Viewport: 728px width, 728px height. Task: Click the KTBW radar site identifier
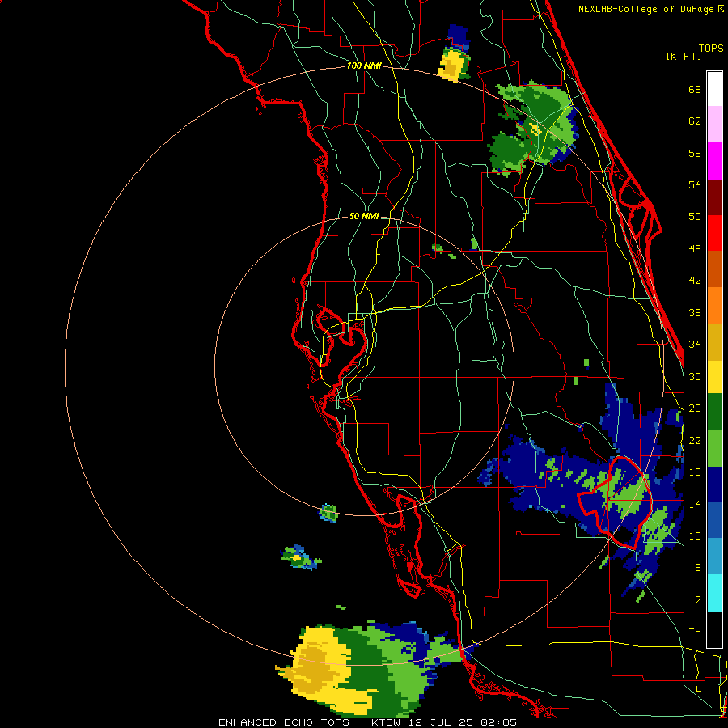point(385,722)
